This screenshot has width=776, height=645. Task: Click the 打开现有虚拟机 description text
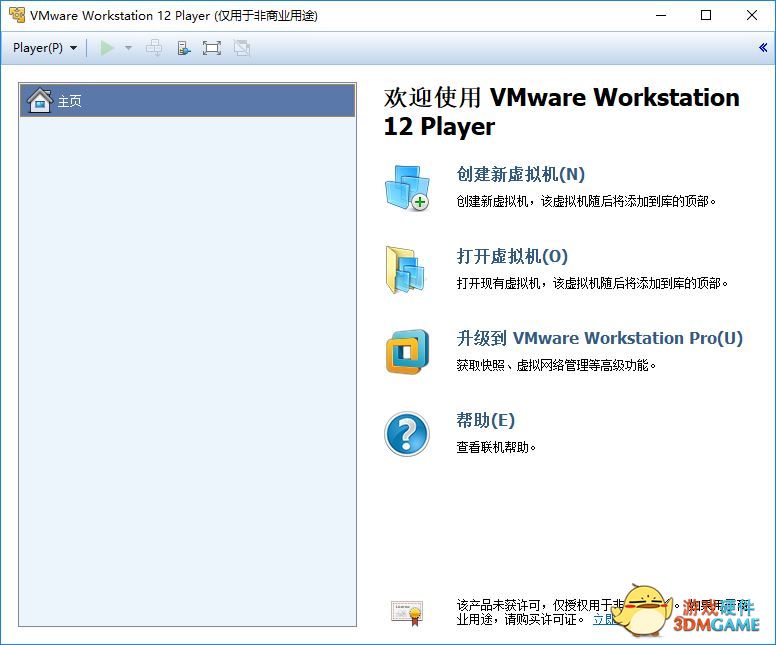(592, 283)
